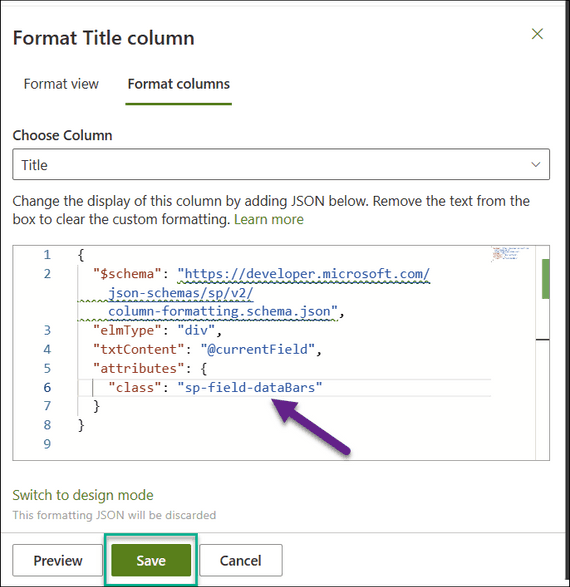This screenshot has height=587, width=570.
Task: Save the JSON formatting
Action: [151, 560]
